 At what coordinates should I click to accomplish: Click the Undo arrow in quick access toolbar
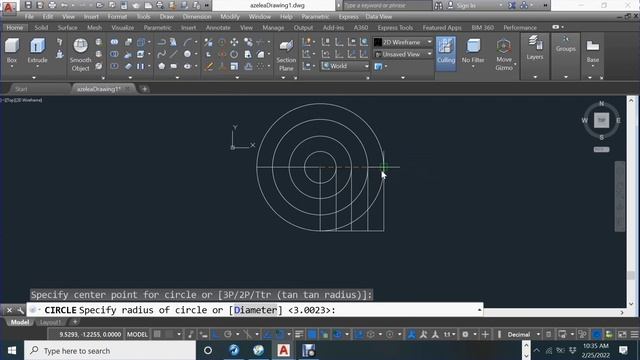[64, 5]
